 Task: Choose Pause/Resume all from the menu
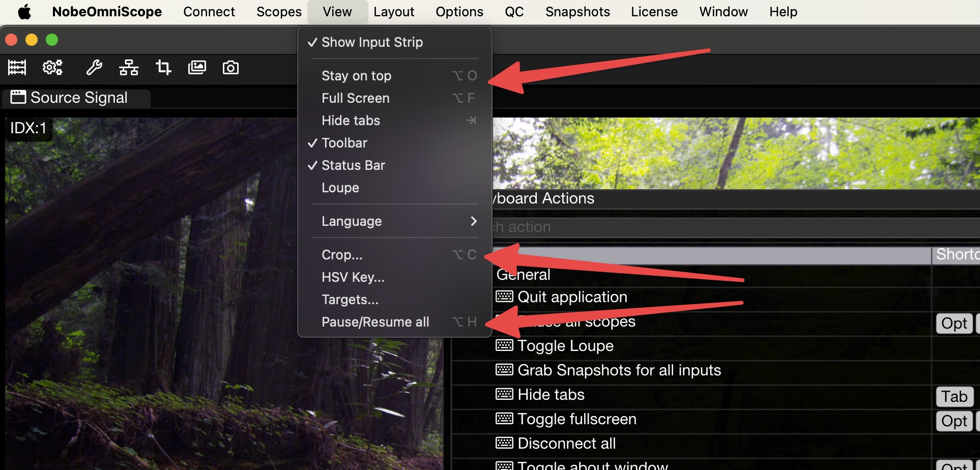[x=375, y=322]
